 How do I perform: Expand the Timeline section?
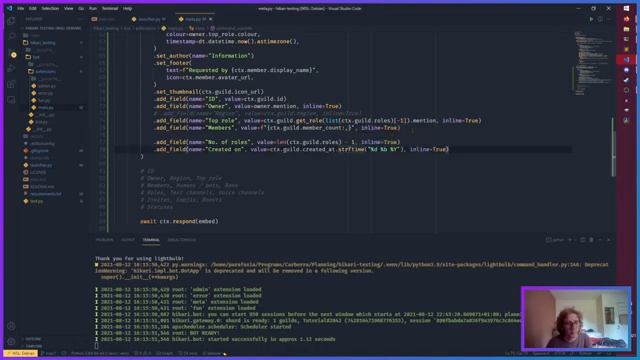tap(34, 346)
